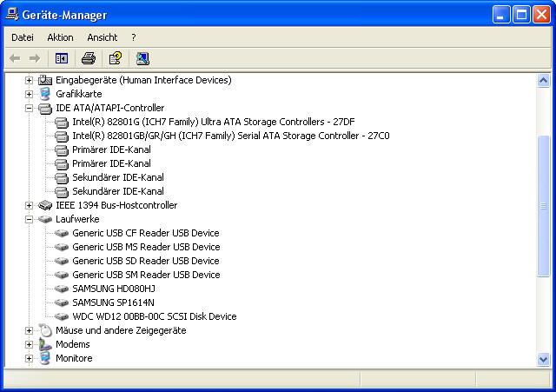The image size is (556, 392).
Task: Expand the Monitore node
Action: tap(29, 358)
